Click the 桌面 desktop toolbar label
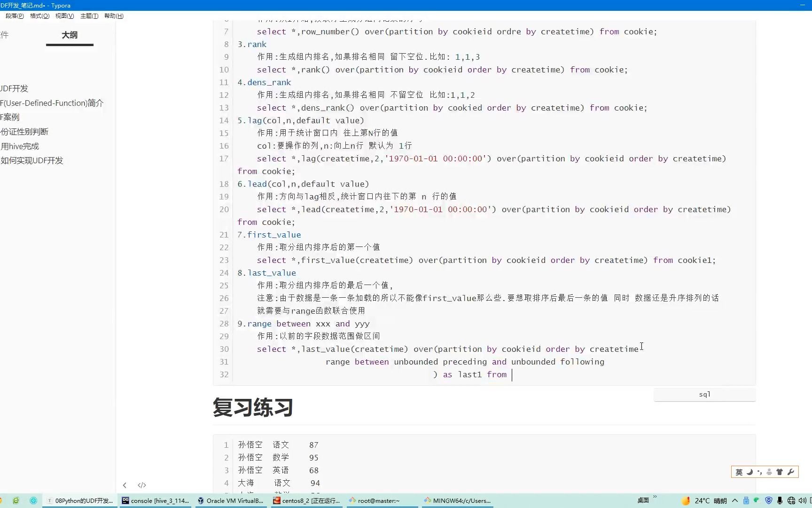The width and height of the screenshot is (812, 508). [x=643, y=500]
